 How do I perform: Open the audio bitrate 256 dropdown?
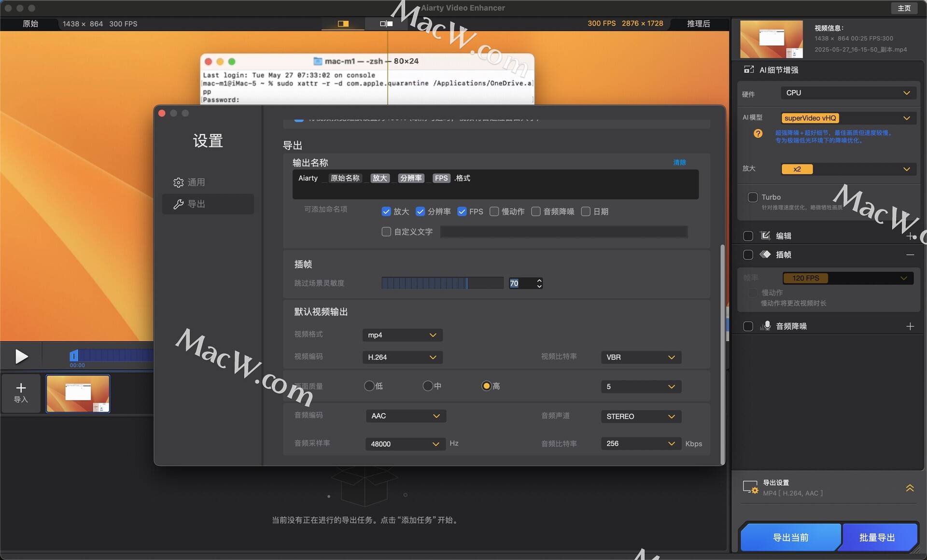[x=641, y=444]
